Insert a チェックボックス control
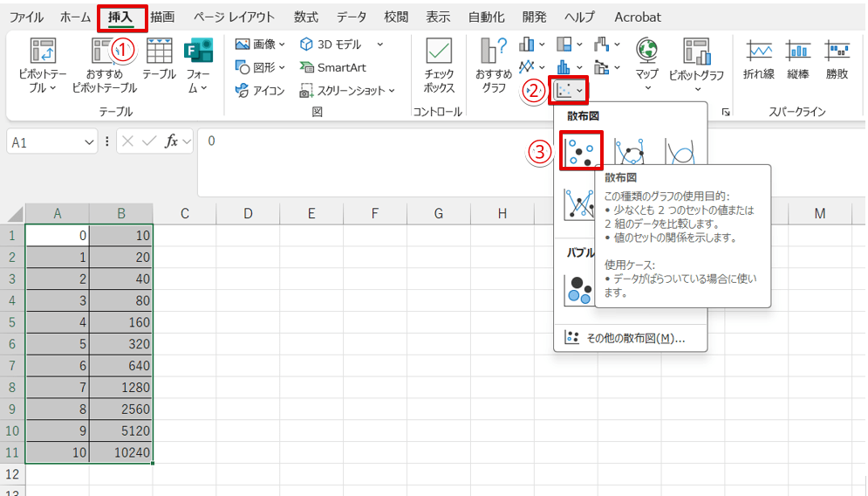Image resolution: width=868 pixels, height=496 pixels. [x=439, y=66]
